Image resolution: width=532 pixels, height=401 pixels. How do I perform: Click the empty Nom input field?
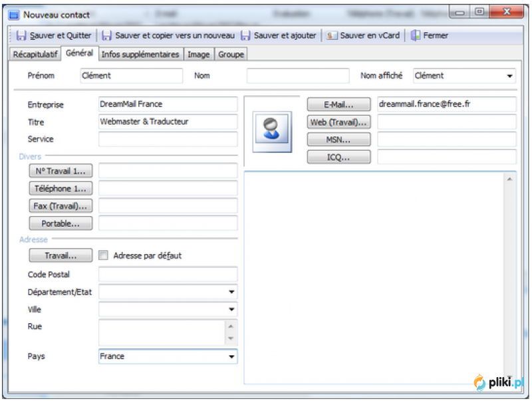pos(298,76)
